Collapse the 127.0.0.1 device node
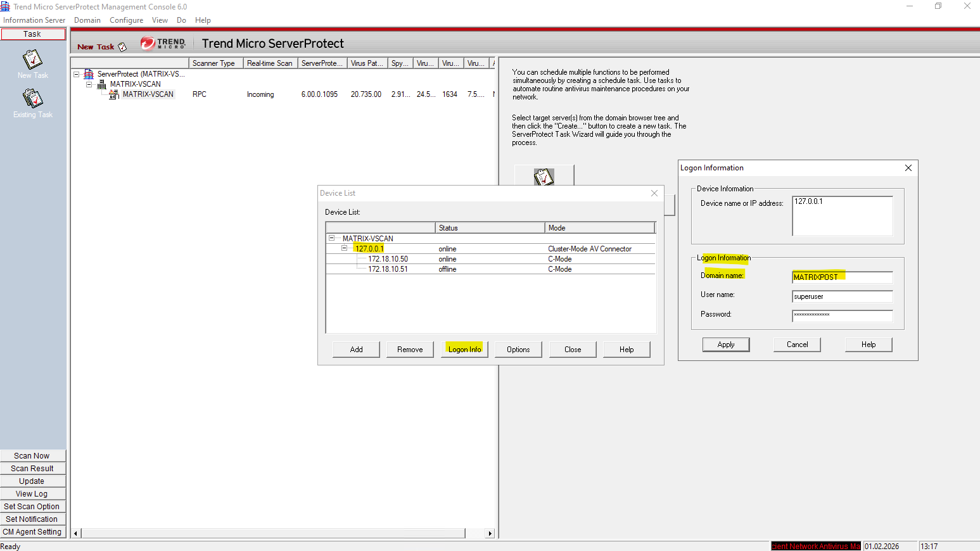This screenshot has height=551, width=980. tap(344, 248)
